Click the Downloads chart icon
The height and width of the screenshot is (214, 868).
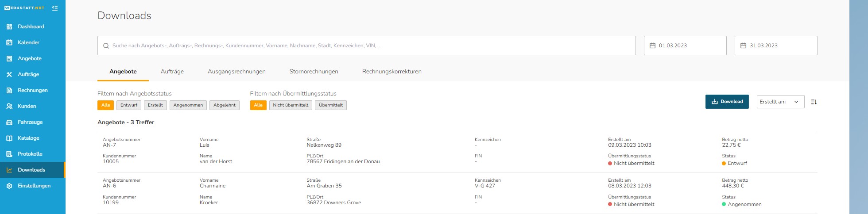click(9, 170)
